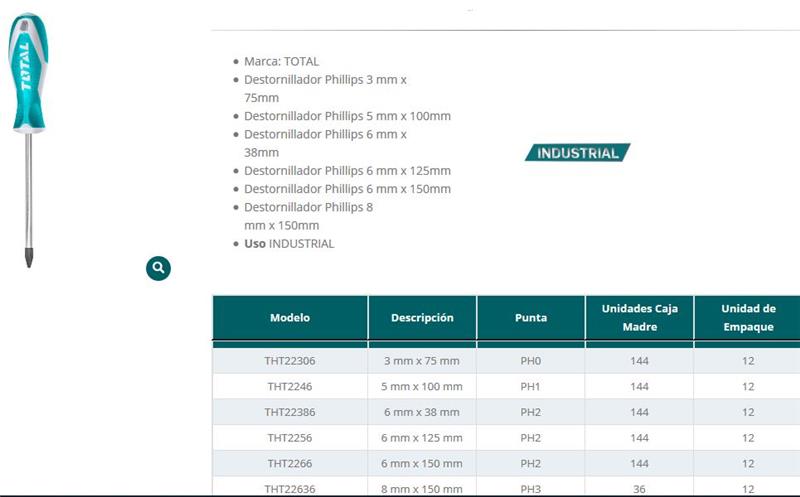Image resolution: width=800 pixels, height=497 pixels.
Task: Click the 36 units cell in THT22636 row
Action: (639, 488)
